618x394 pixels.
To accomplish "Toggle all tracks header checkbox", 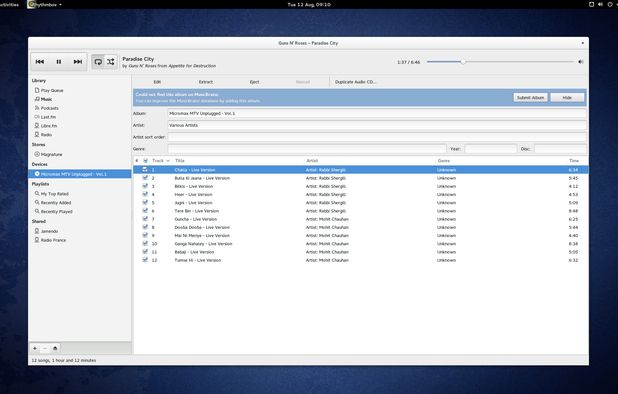I will tap(145, 161).
